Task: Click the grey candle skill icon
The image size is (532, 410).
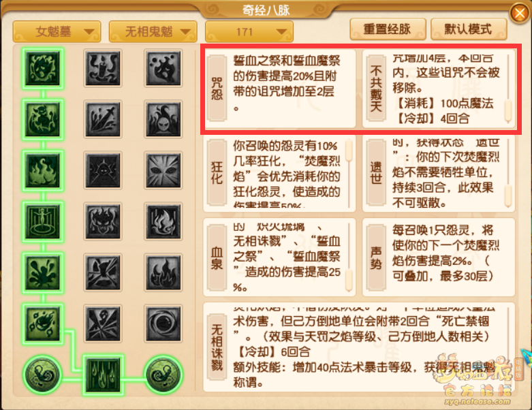Action: 103,68
